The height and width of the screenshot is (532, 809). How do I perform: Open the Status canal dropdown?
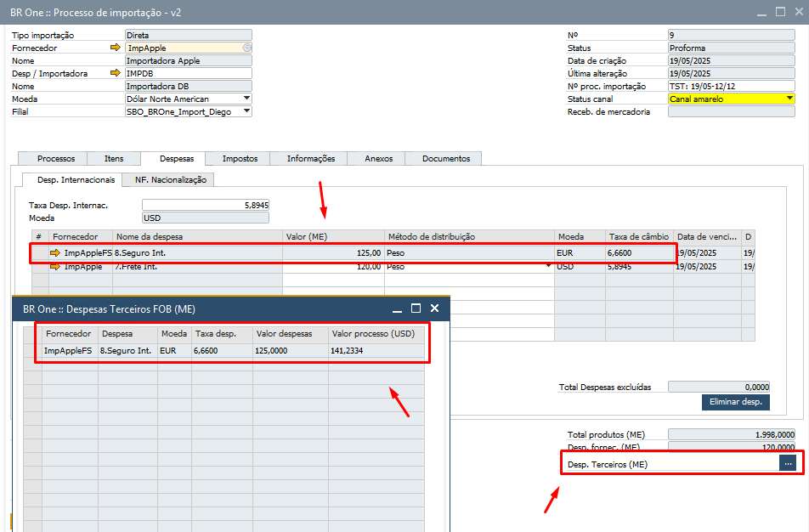(x=789, y=99)
